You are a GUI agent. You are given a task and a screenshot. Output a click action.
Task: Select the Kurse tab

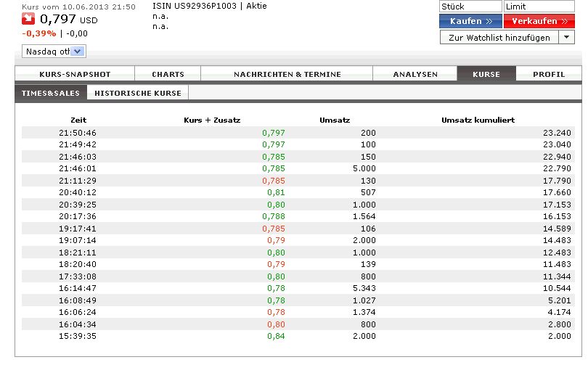click(486, 74)
